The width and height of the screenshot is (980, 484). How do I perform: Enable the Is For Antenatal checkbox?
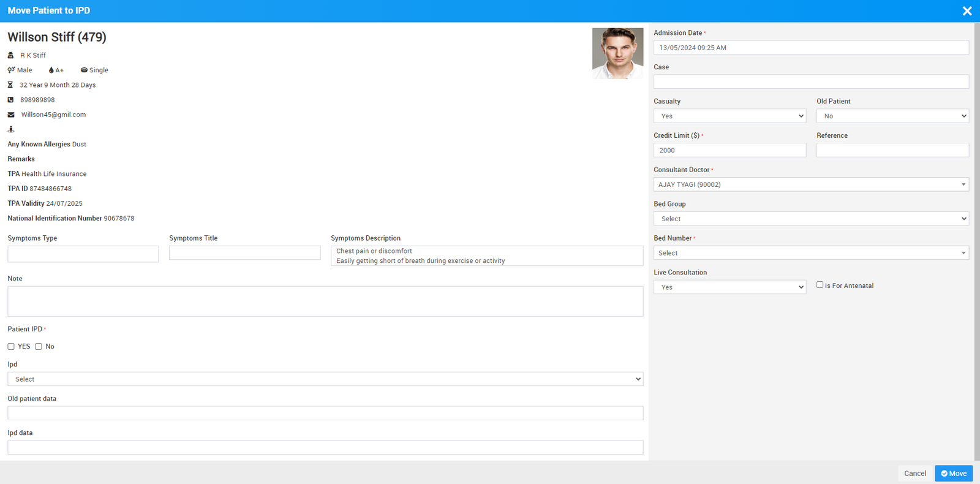point(820,285)
